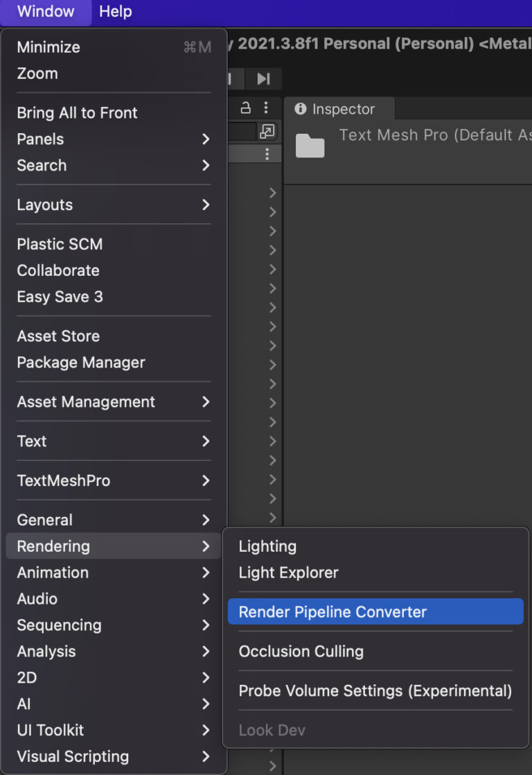Click Minimize in the Window menu
This screenshot has width=532, height=775.
[48, 47]
